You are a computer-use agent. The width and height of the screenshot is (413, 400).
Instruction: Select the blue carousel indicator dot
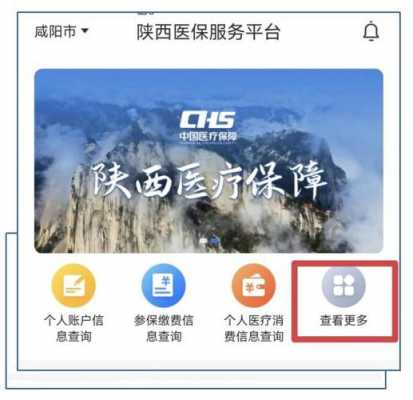point(214,240)
